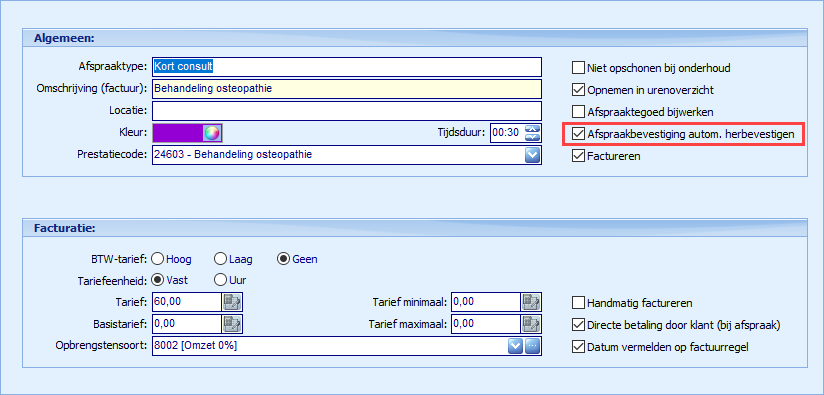Click the Tarief maximaal value field
This screenshot has height=395, width=824.
click(x=486, y=324)
